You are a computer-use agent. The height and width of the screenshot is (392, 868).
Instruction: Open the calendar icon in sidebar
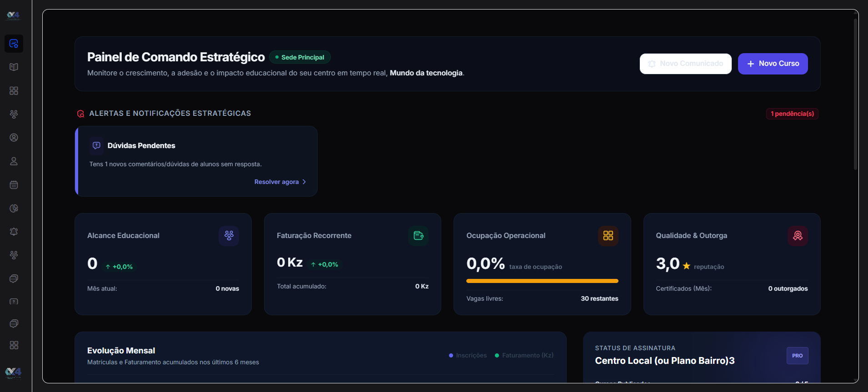tap(14, 185)
